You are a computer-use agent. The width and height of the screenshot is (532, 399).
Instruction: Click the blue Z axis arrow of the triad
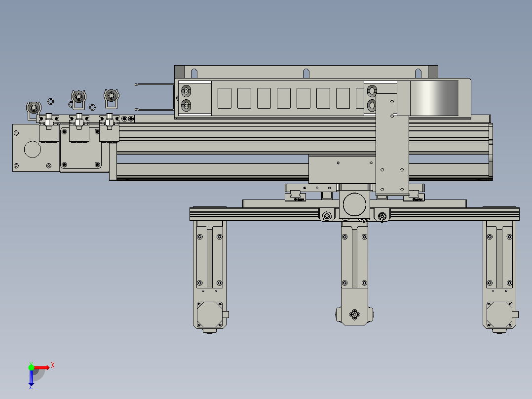[x=31, y=378]
